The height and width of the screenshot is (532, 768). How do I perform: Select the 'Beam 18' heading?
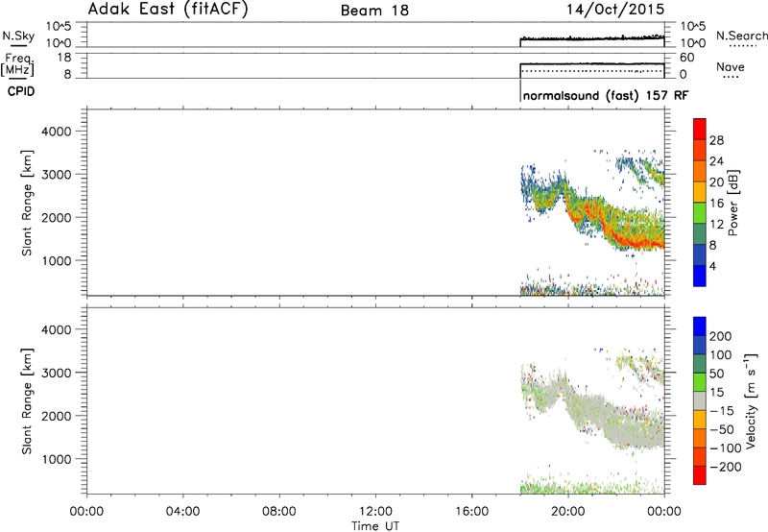[374, 11]
